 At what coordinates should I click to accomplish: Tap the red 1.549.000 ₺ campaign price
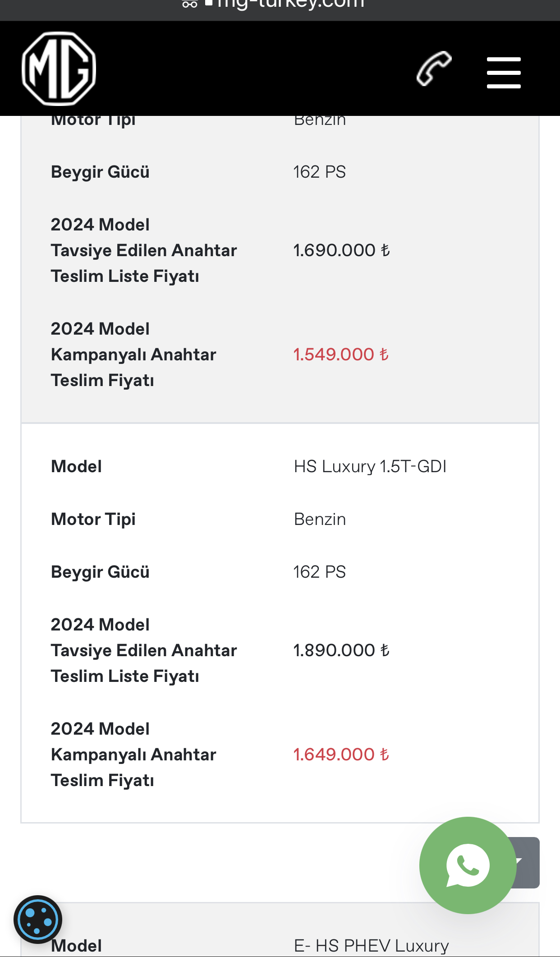[x=341, y=354]
